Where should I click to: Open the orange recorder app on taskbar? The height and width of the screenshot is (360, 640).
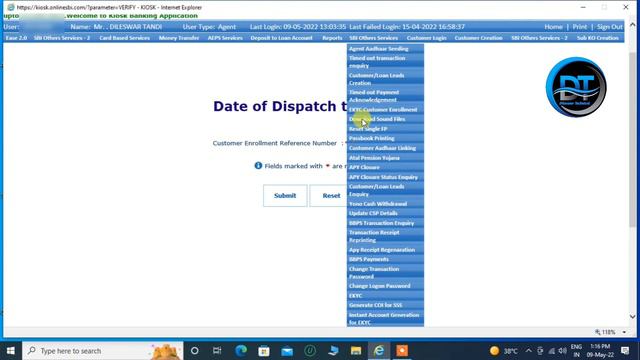[x=402, y=351]
